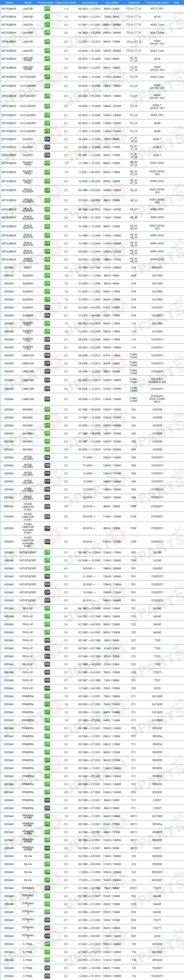Select body code WD21
The height and width of the screenshot is (980, 184).
point(134,888)
